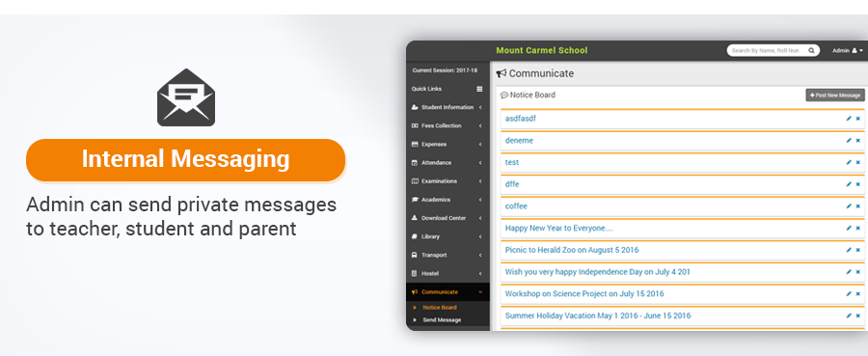Viewport: 868px width, 356px height.
Task: Delete the Picnic to Herald Zoo notice
Action: click(858, 250)
